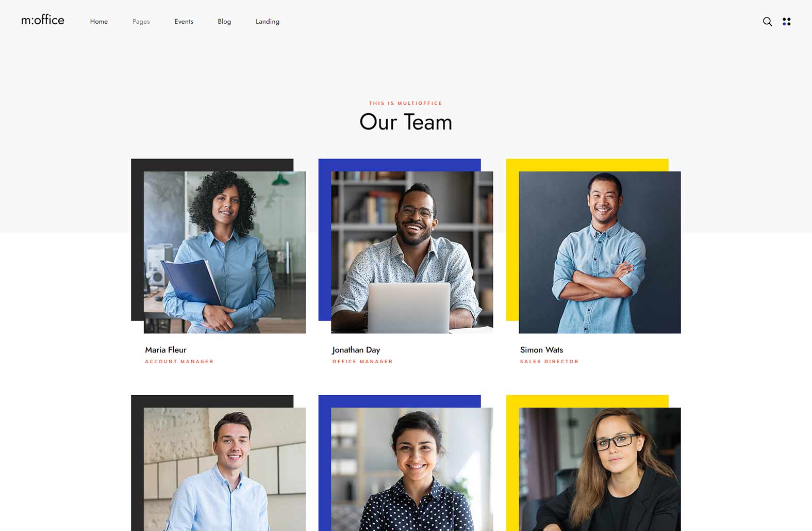
Task: Click Jonathan Day's photo with laptop
Action: click(412, 252)
